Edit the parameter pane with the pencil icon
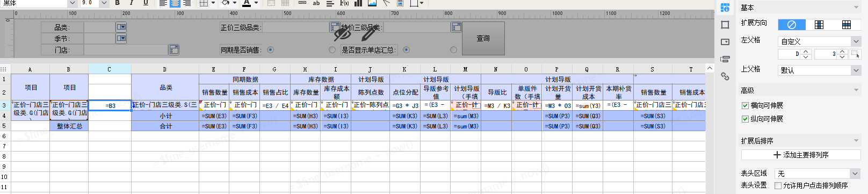Viewport: 868px width, 194px height. 369,34
